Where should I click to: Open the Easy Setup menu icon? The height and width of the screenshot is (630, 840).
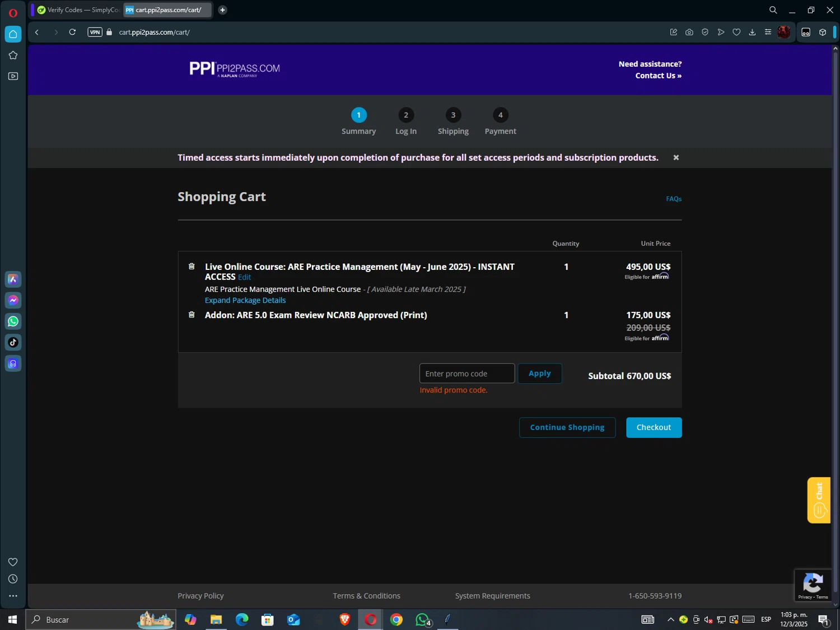click(x=768, y=32)
